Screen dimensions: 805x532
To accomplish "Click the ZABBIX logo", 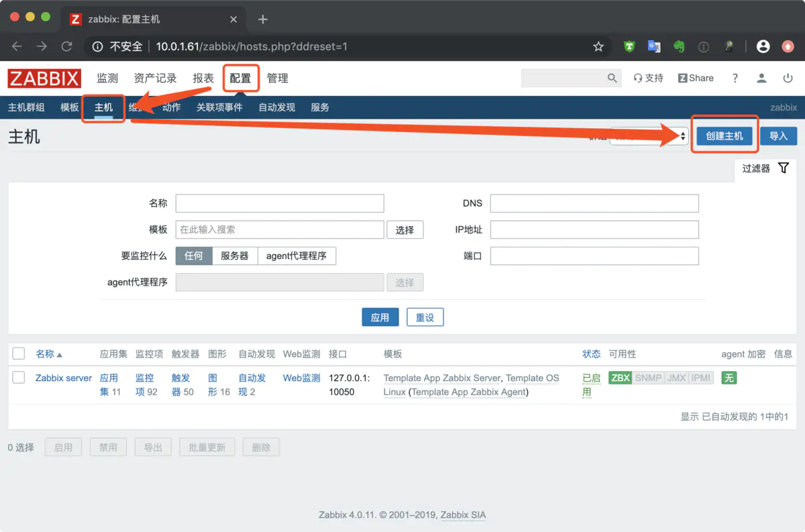I will click(44, 78).
